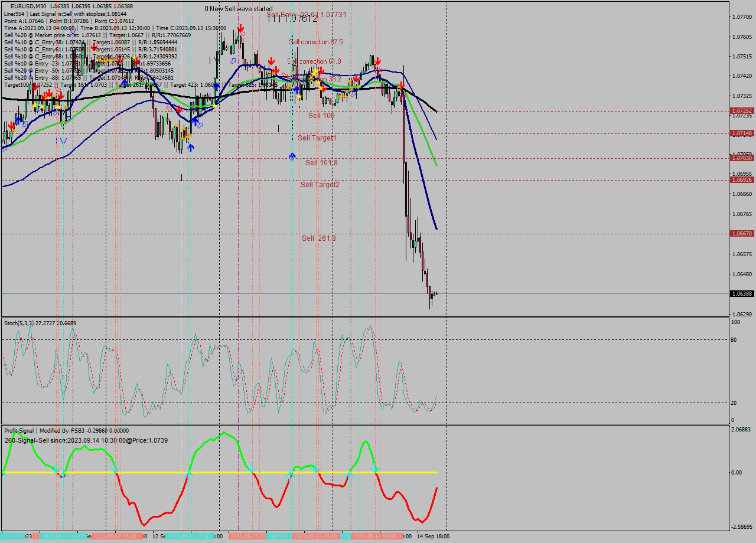Click the 'Sell %20 @ Entry -88' info line
The width and height of the screenshot is (756, 543).
89,77
